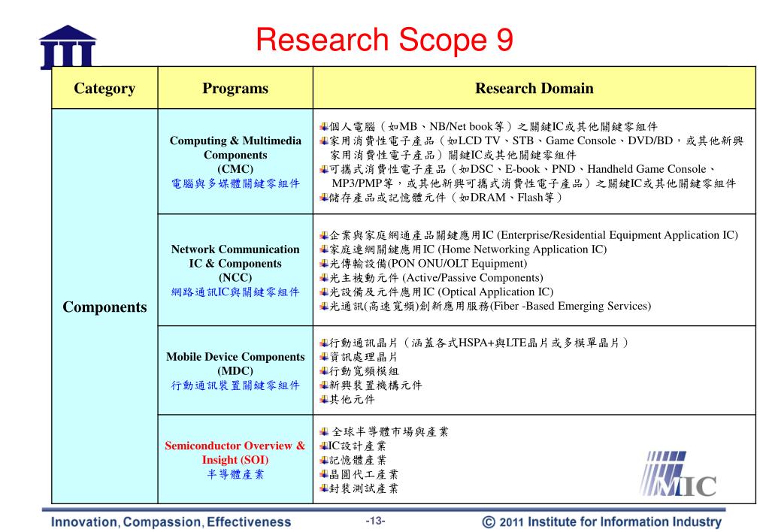
Task: Click the MP3/PMP等 continuation line
Action: point(534,183)
